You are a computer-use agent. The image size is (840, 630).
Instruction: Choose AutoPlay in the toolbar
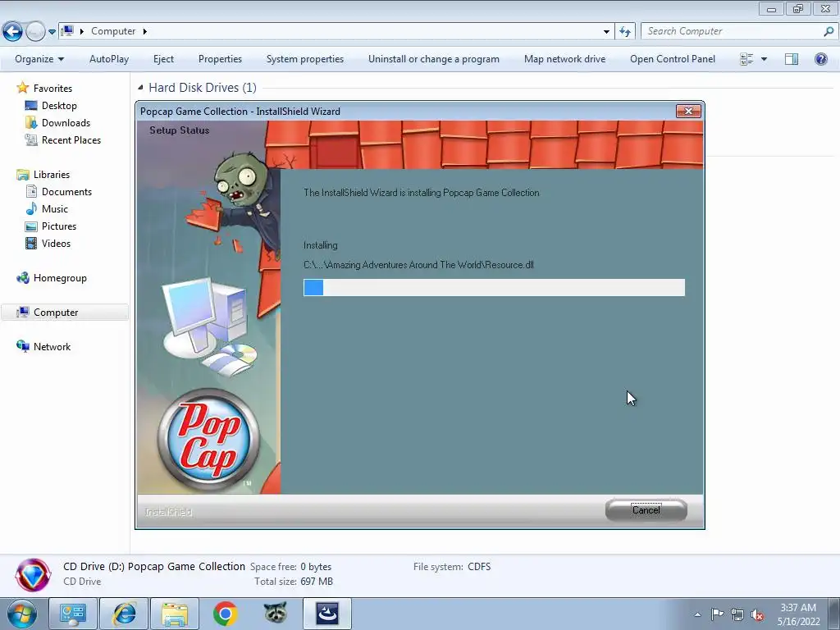[x=109, y=59]
